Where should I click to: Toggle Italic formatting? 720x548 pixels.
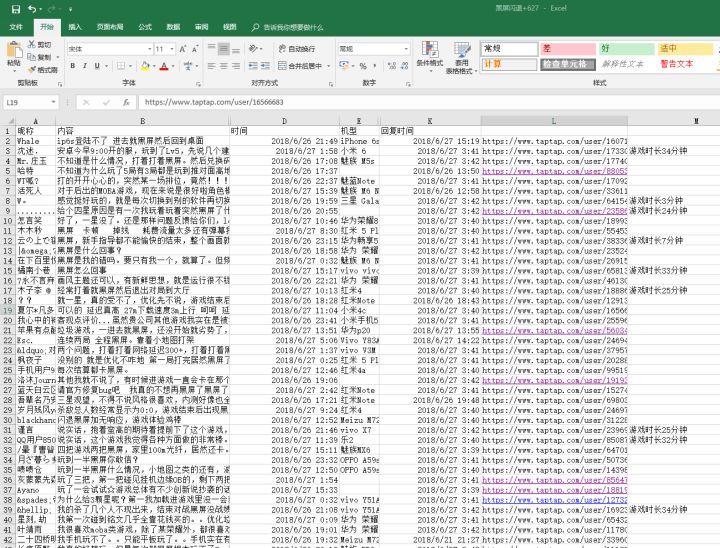tap(84, 66)
